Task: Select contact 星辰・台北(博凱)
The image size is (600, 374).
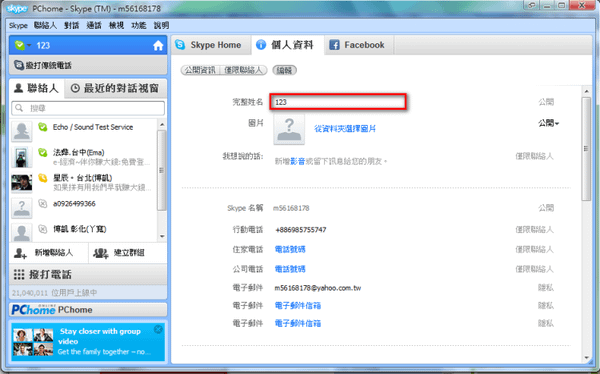Action: coord(83,183)
